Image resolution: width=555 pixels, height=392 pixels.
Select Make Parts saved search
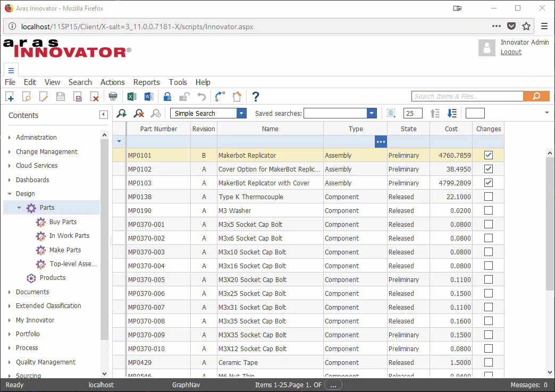click(65, 250)
